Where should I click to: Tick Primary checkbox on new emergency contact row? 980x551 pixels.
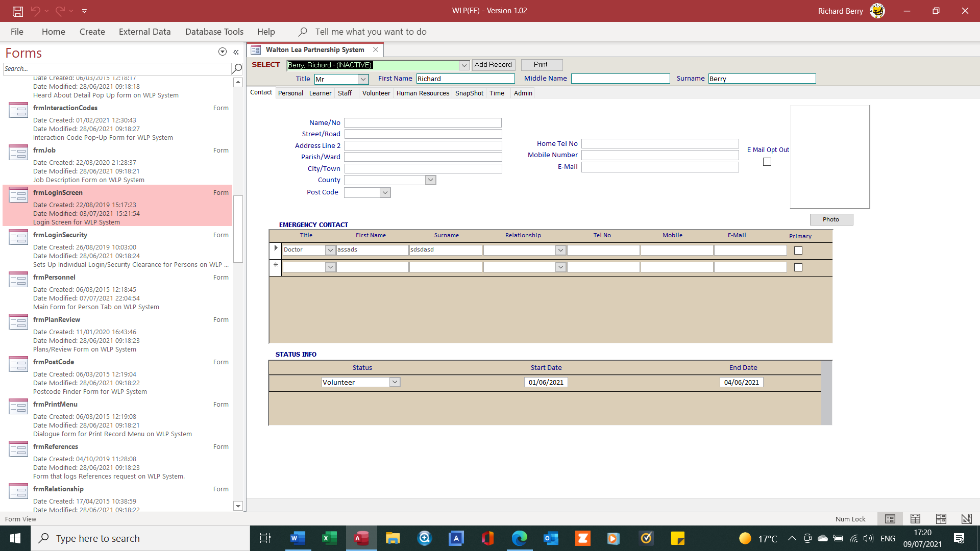click(798, 267)
